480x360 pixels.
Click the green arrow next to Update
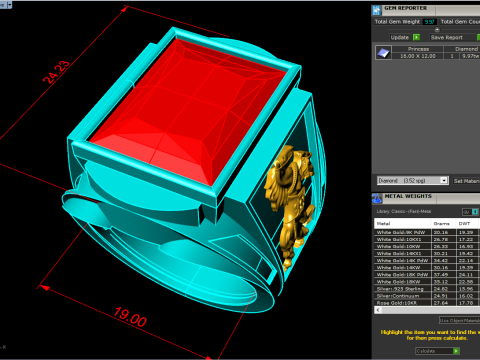pyautogui.click(x=416, y=37)
